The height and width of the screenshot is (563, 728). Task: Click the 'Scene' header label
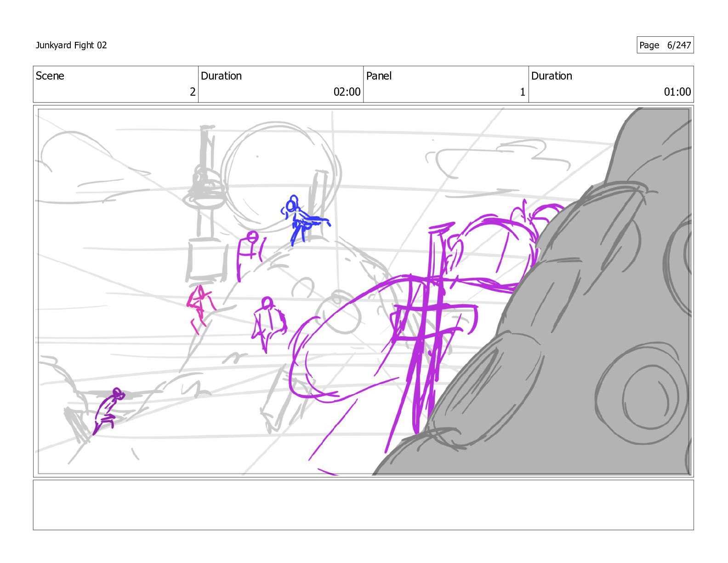pyautogui.click(x=50, y=76)
